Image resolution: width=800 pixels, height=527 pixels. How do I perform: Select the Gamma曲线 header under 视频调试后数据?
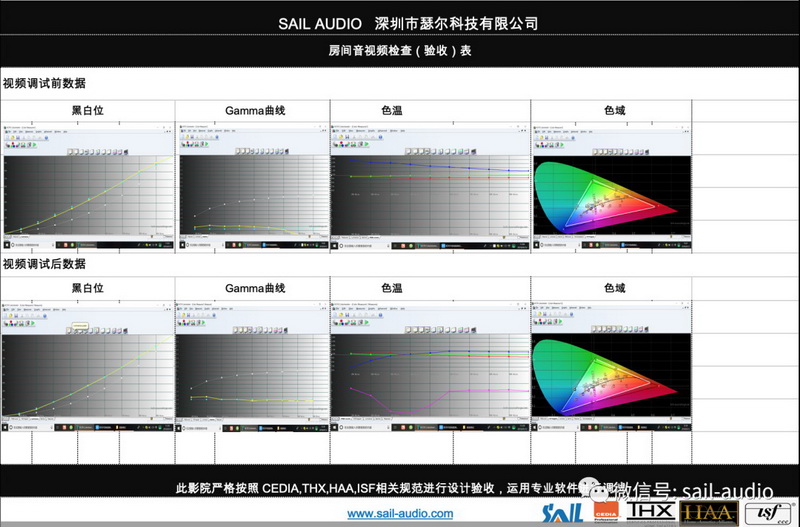point(255,288)
